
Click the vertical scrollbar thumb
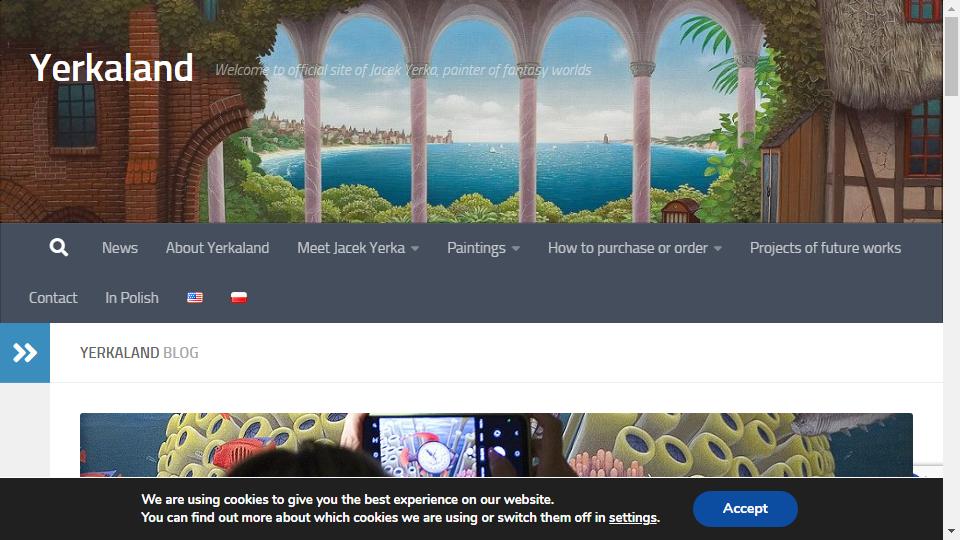(x=951, y=56)
